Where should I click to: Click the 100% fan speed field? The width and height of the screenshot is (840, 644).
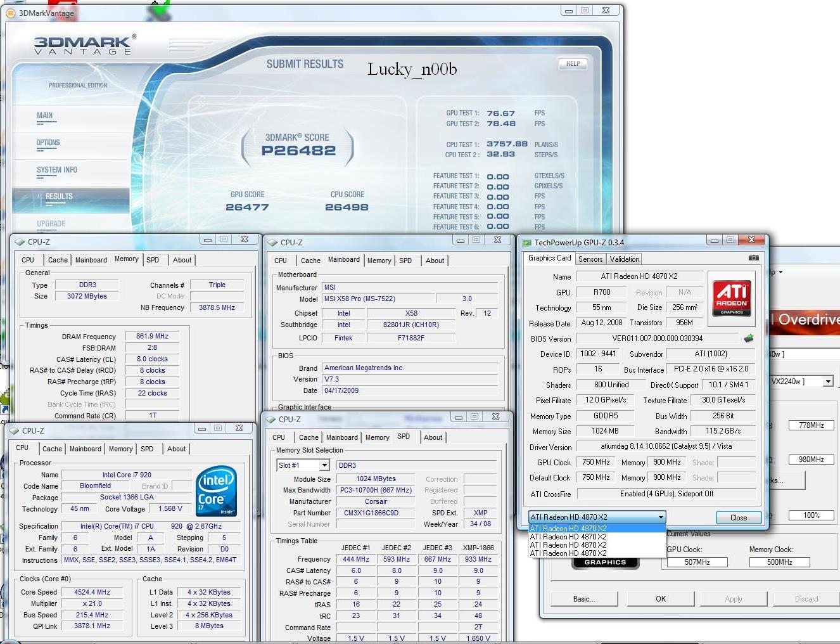coord(811,515)
